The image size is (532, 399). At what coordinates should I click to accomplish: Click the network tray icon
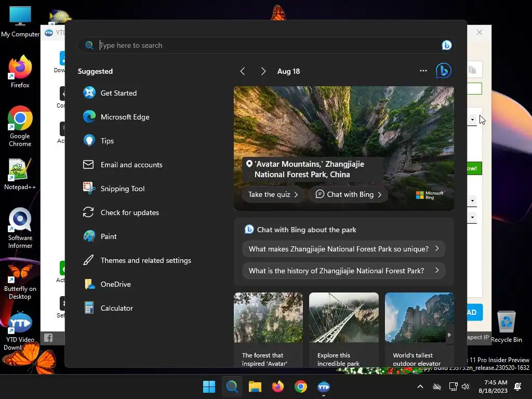point(453,387)
